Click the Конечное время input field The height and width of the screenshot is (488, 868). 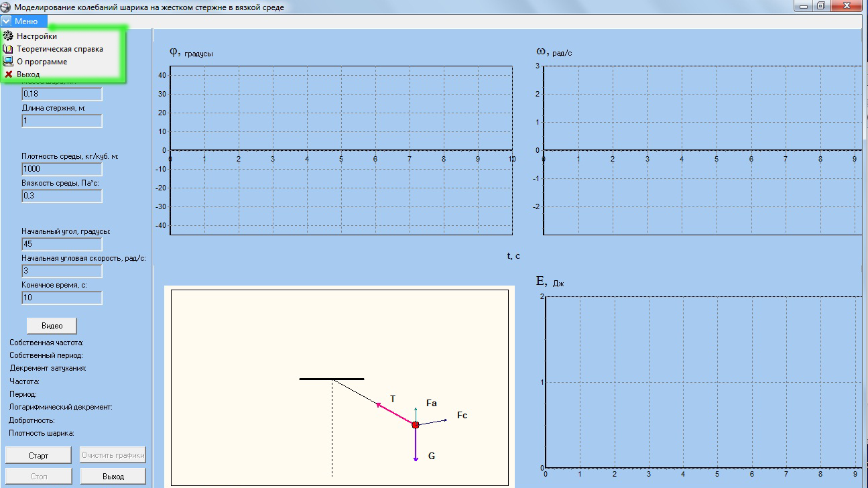[x=62, y=298]
